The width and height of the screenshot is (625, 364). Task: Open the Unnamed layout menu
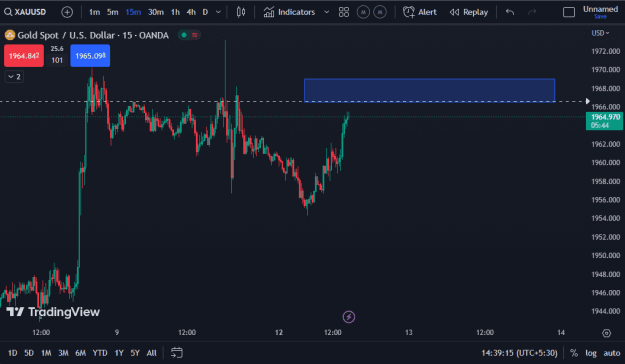click(x=600, y=9)
